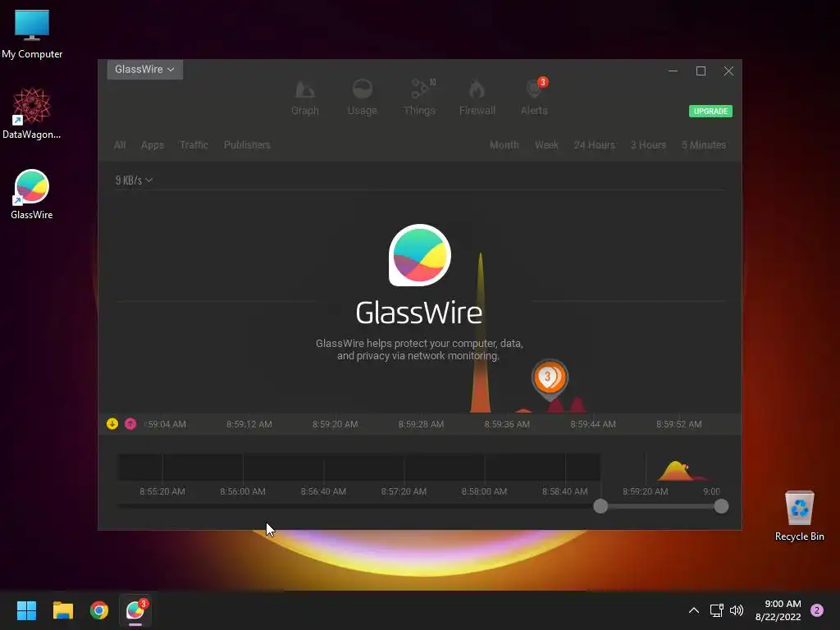Viewport: 840px width, 630px height.
Task: Click the 8:59:36 AM timeline label
Action: 507,424
